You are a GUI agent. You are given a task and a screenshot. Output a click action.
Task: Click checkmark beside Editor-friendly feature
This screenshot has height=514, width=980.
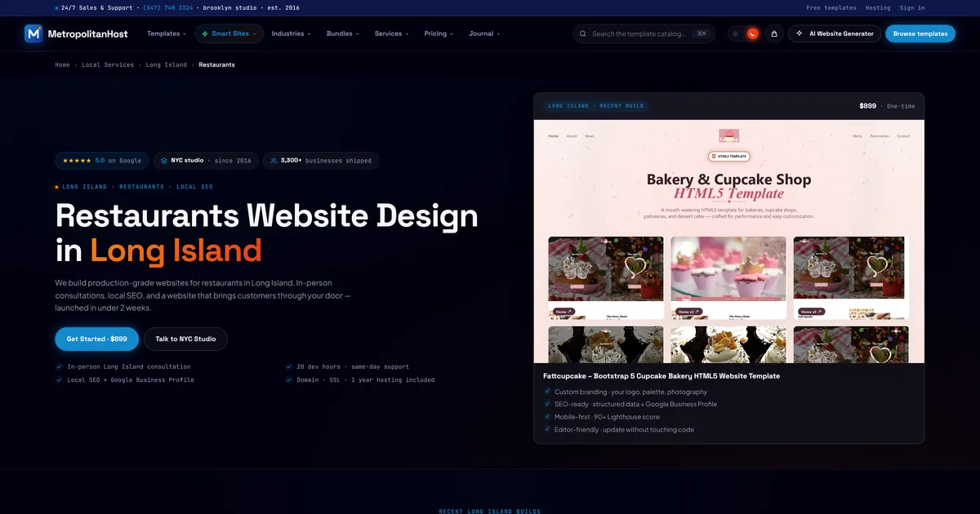click(x=547, y=429)
